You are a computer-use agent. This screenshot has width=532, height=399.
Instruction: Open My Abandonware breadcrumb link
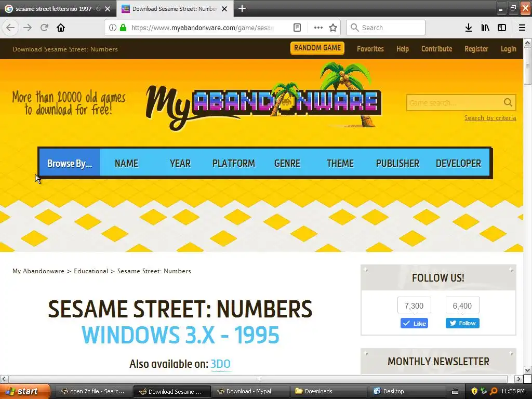(x=38, y=271)
